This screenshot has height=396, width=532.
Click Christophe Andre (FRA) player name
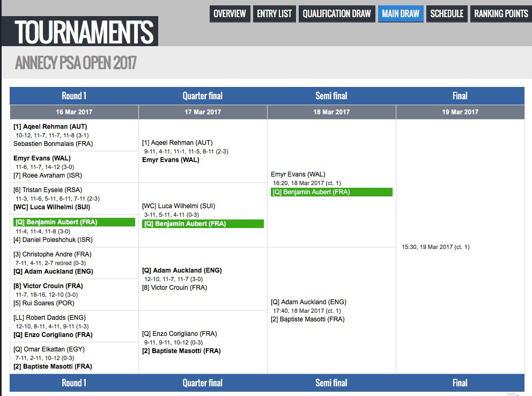(x=52, y=254)
